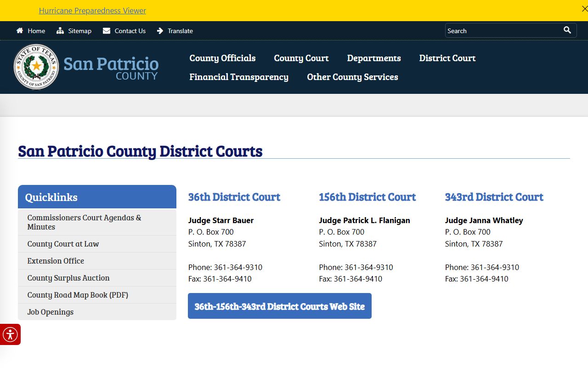The height and width of the screenshot is (368, 588).
Task: Click the Quicklinks panel header
Action: click(x=97, y=197)
